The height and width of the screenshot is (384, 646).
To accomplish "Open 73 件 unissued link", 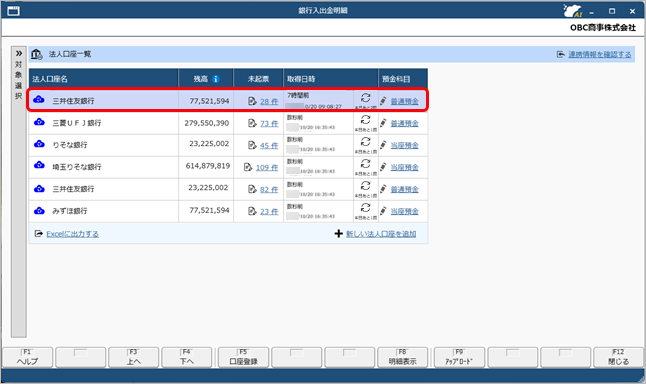I will (269, 123).
